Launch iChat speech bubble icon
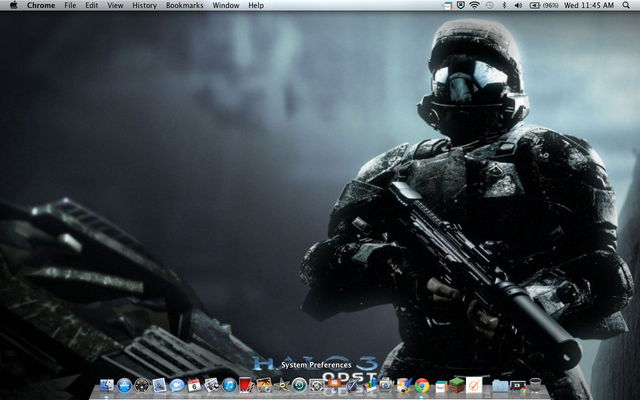 click(177, 385)
